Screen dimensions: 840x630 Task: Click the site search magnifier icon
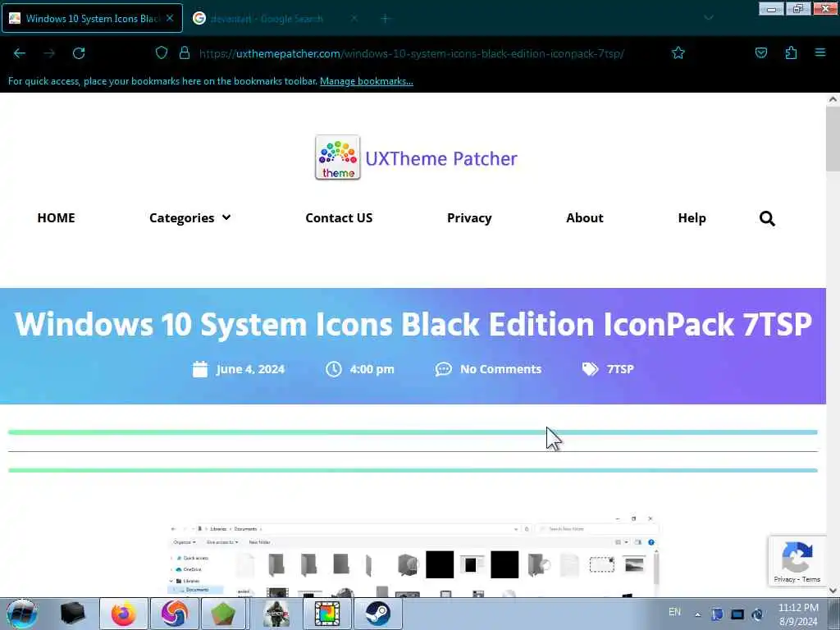coord(767,218)
